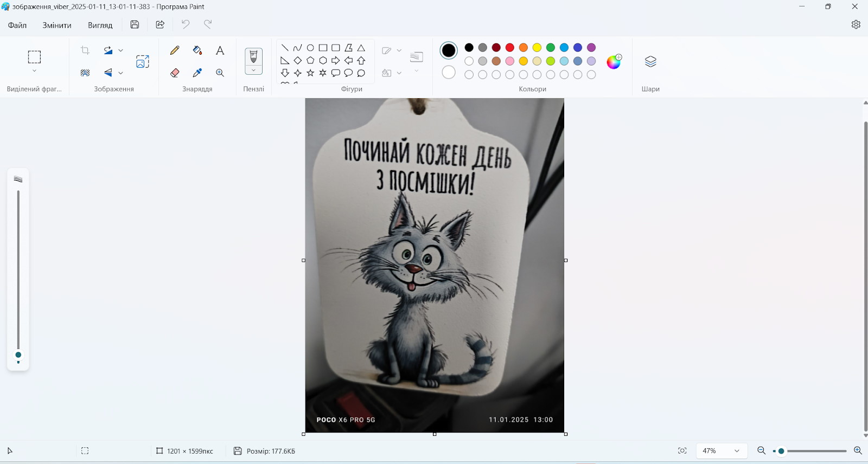The image size is (868, 464).
Task: Pick the red color swatch
Action: [510, 48]
